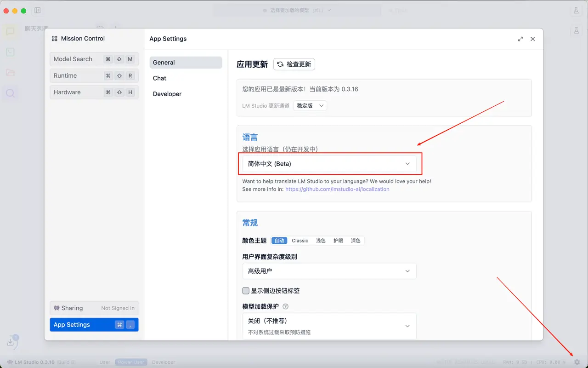Screen dimensions: 588x368
Task: Click the 常规 section heading
Action: coord(250,223)
